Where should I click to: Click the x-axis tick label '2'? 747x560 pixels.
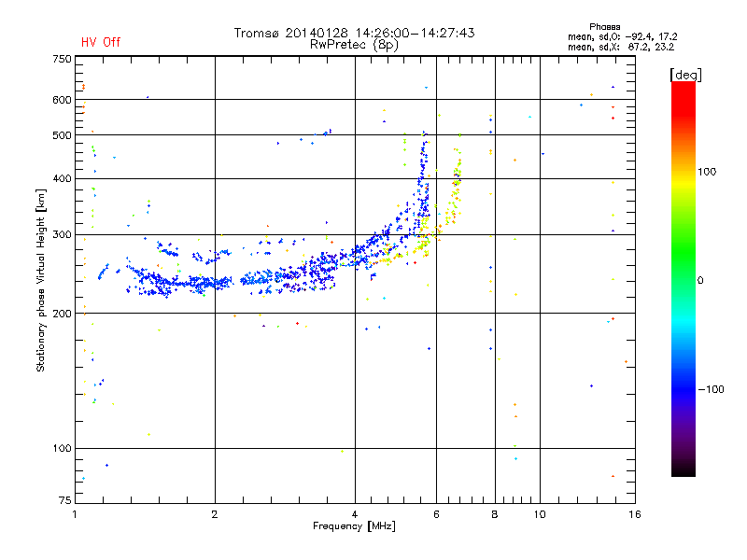click(x=215, y=514)
